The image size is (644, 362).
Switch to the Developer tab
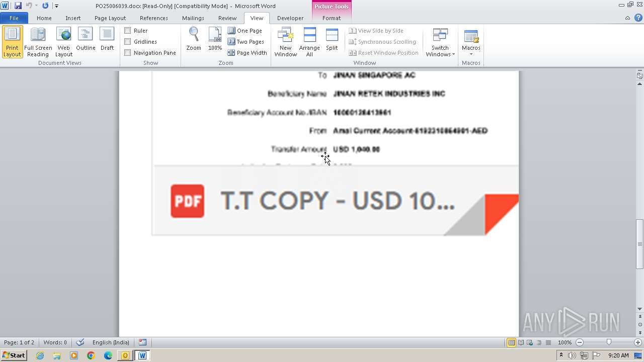(x=290, y=18)
